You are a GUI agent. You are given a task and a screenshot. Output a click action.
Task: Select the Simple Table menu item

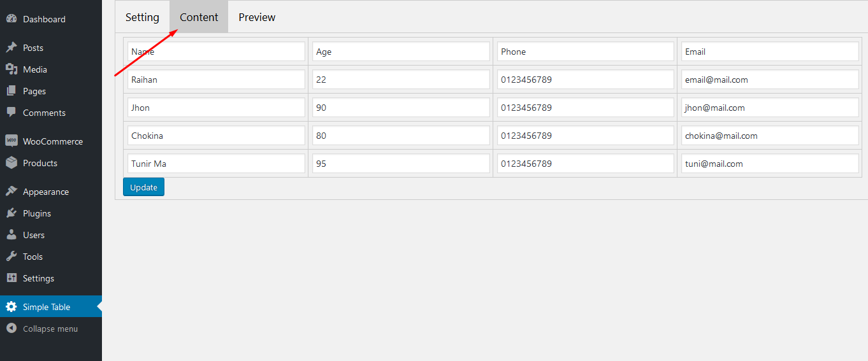[51, 307]
